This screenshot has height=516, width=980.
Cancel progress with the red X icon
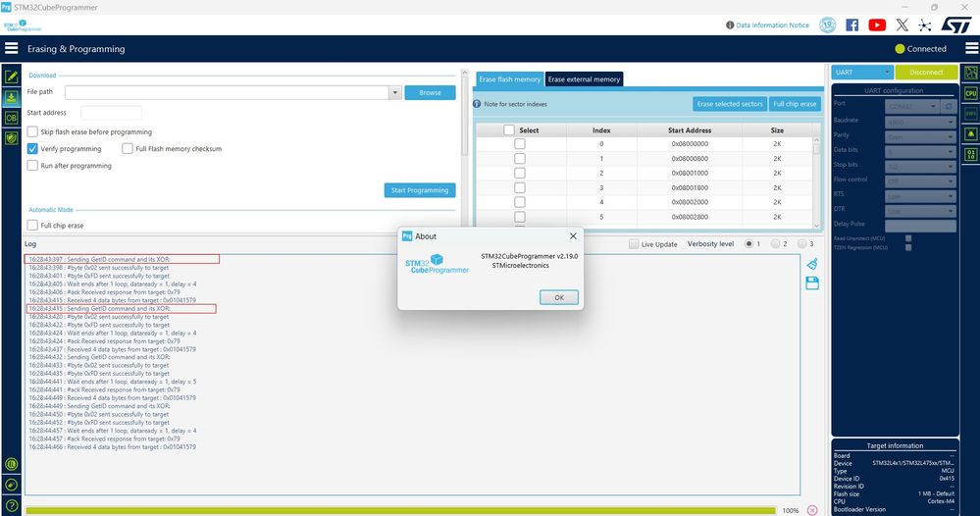coord(812,510)
